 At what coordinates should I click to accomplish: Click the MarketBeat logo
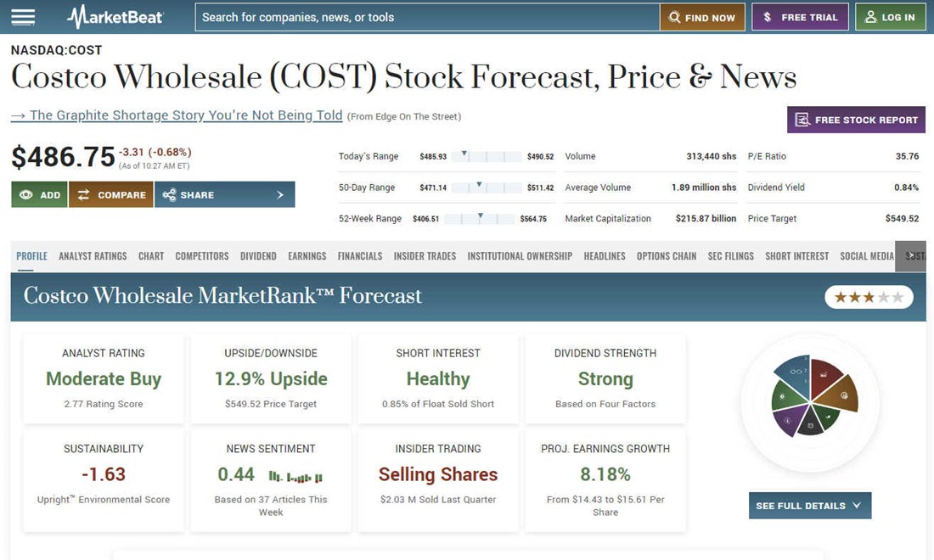(115, 17)
